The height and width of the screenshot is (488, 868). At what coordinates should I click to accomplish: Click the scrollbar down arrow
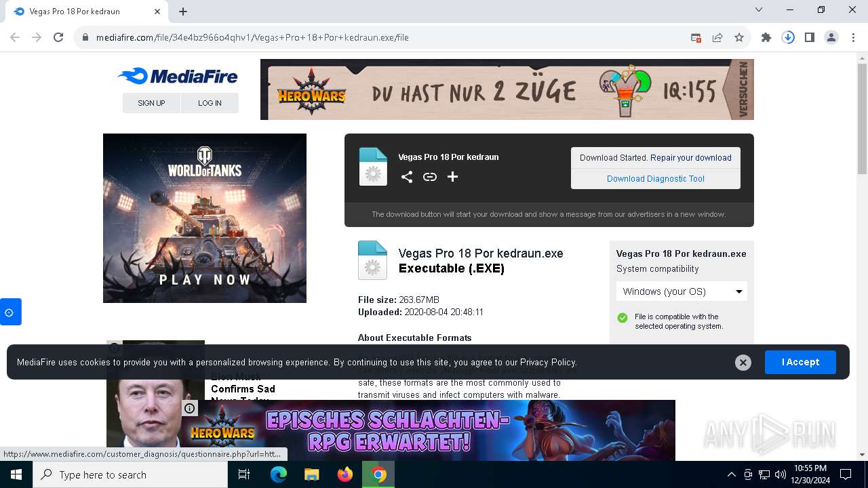[x=862, y=455]
